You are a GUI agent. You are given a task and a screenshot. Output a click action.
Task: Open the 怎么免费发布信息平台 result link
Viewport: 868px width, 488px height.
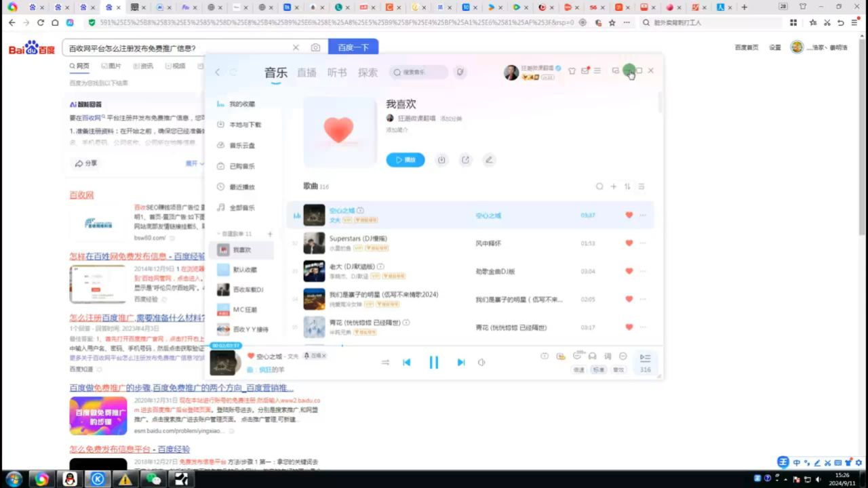pyautogui.click(x=130, y=449)
